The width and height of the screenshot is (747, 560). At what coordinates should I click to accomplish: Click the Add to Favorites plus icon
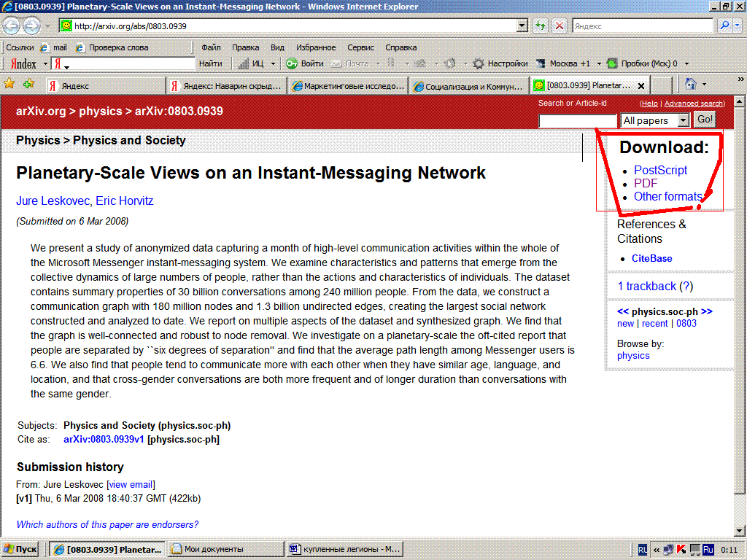[28, 84]
